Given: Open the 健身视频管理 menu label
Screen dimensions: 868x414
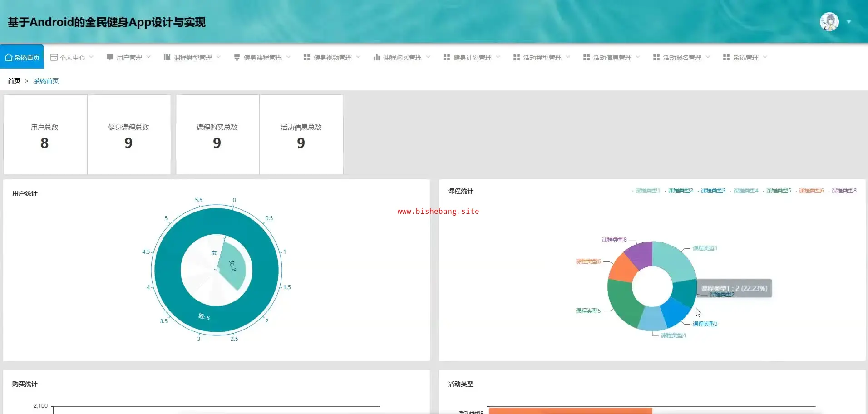Looking at the screenshot, I should (333, 58).
